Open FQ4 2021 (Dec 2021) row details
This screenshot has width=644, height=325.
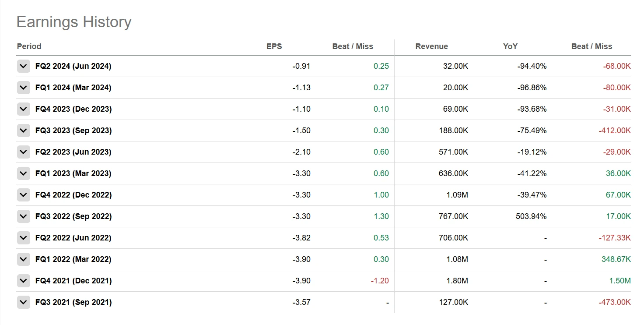point(24,281)
